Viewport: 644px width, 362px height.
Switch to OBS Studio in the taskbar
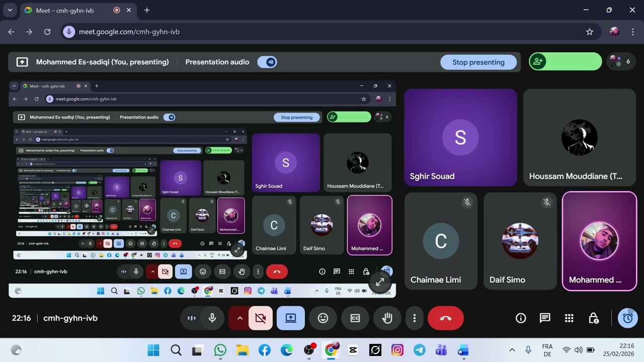309,350
